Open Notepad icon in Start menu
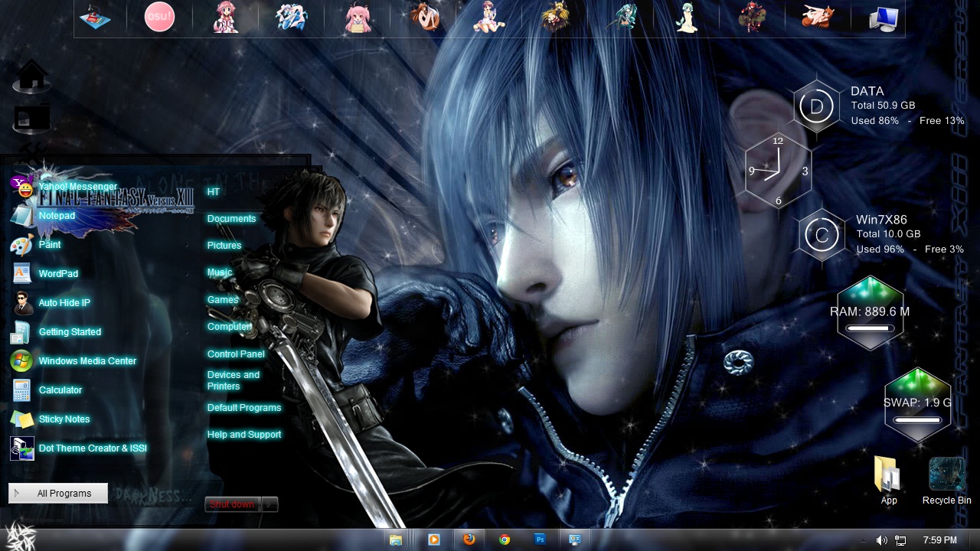Screen dimensions: 980x551 point(21,215)
